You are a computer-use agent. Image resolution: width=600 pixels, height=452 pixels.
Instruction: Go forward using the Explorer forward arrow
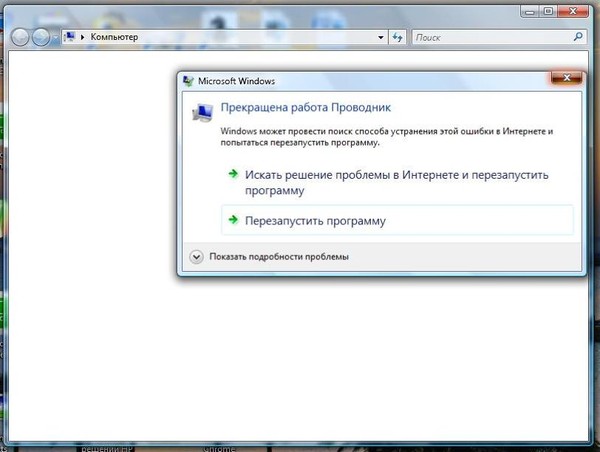click(41, 37)
